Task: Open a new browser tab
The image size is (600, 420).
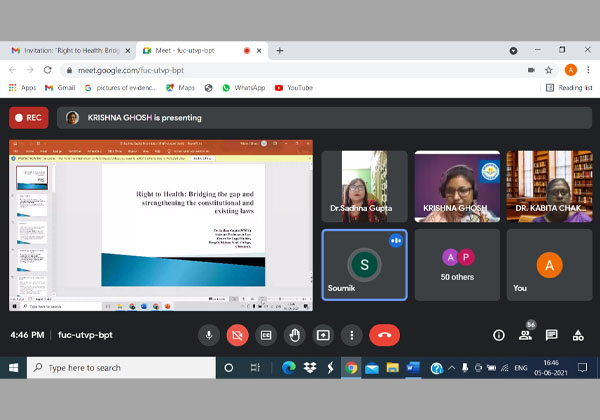Action: 279,50
